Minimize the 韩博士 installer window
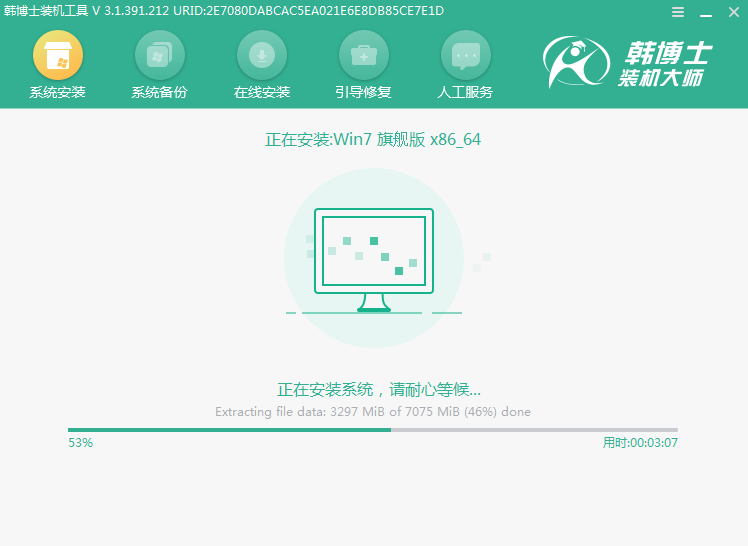 tap(704, 12)
